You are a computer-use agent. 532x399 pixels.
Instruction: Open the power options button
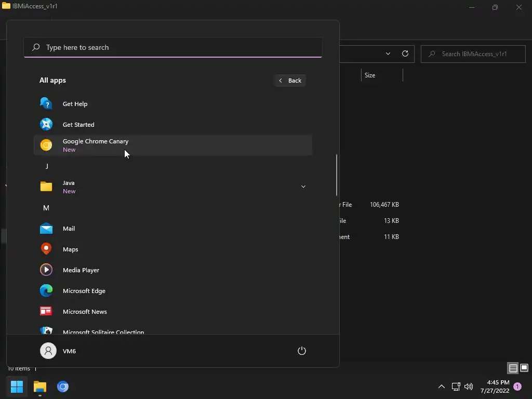click(x=302, y=351)
